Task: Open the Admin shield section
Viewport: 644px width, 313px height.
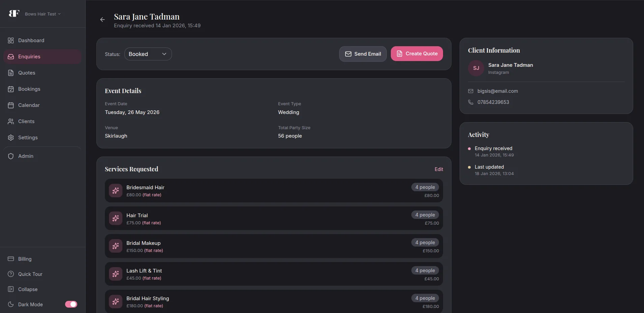Action: pyautogui.click(x=26, y=156)
